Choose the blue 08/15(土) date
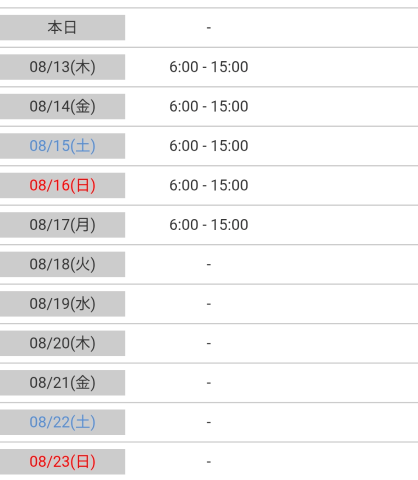Viewport: 418px width, 480px height. point(62,146)
